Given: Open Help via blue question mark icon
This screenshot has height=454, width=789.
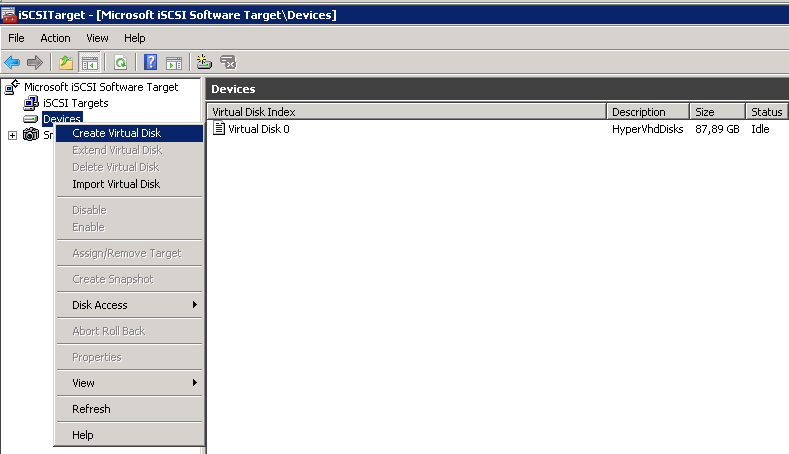Looking at the screenshot, I should point(151,62).
